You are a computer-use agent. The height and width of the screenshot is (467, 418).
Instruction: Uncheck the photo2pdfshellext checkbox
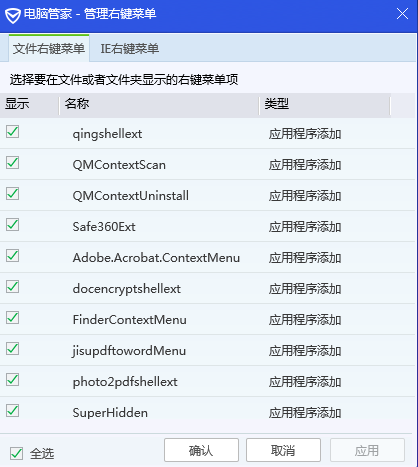tap(12, 380)
